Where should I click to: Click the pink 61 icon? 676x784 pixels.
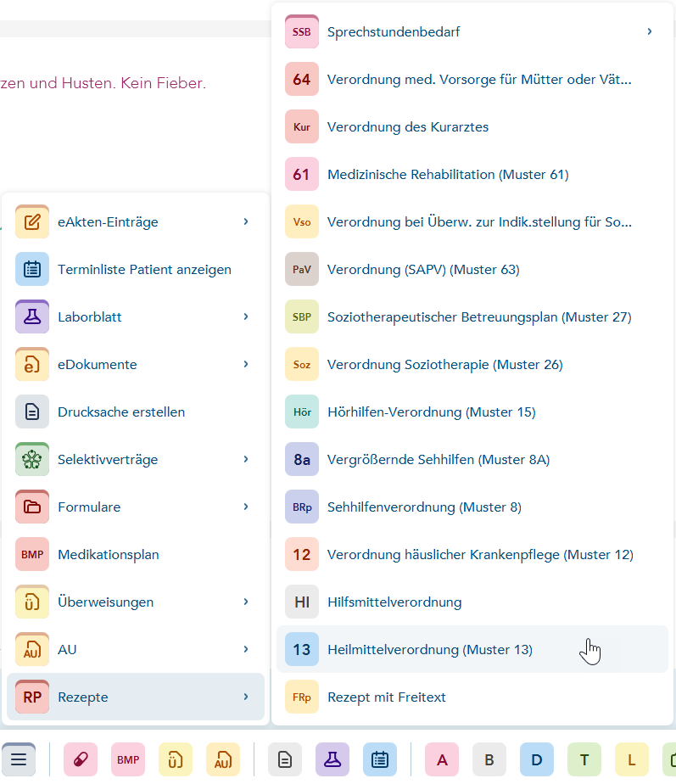(302, 174)
